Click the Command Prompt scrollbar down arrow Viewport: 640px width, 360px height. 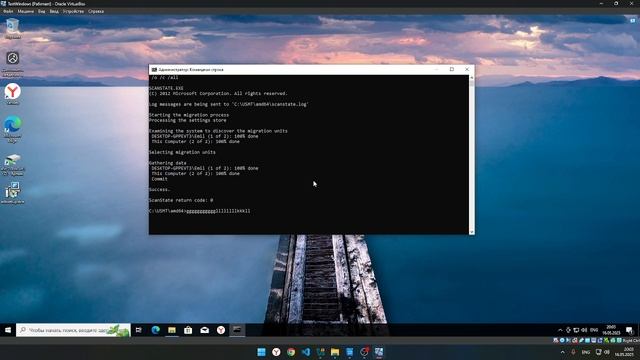click(x=472, y=232)
